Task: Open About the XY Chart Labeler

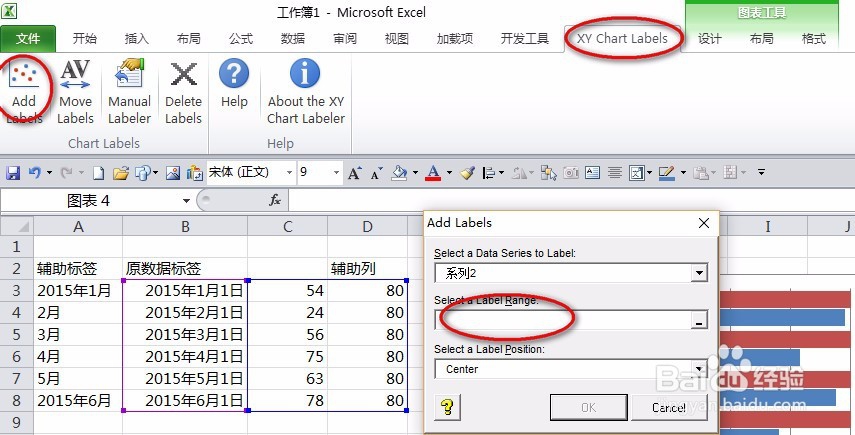Action: point(306,92)
